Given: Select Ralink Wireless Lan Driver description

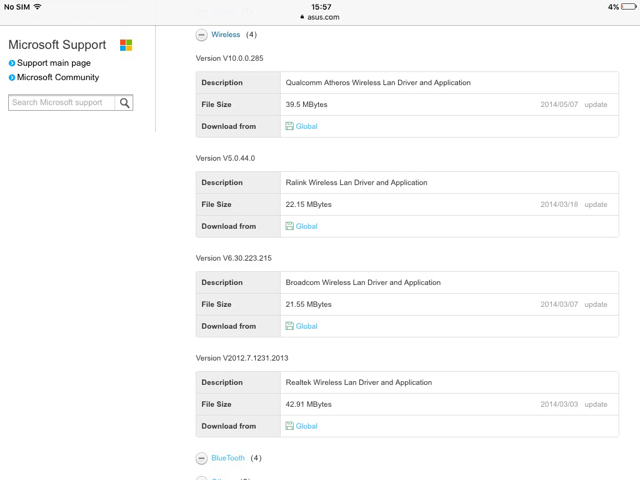Looking at the screenshot, I should pos(356,182).
